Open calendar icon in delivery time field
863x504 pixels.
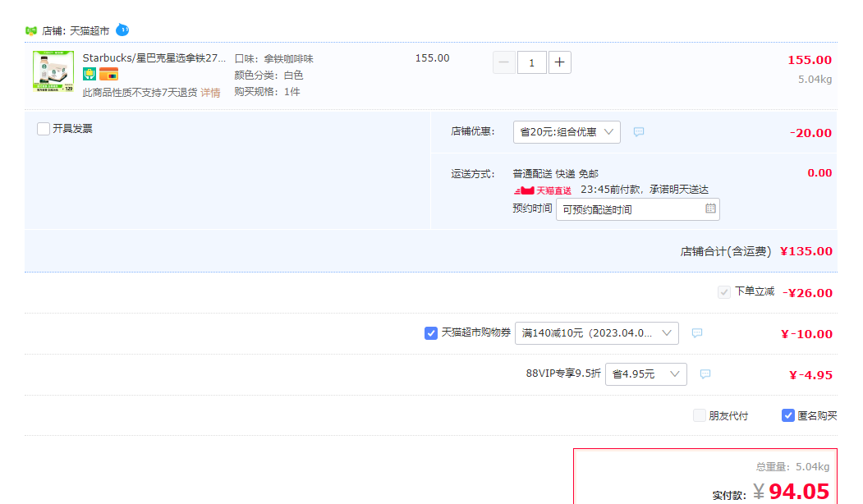click(710, 208)
